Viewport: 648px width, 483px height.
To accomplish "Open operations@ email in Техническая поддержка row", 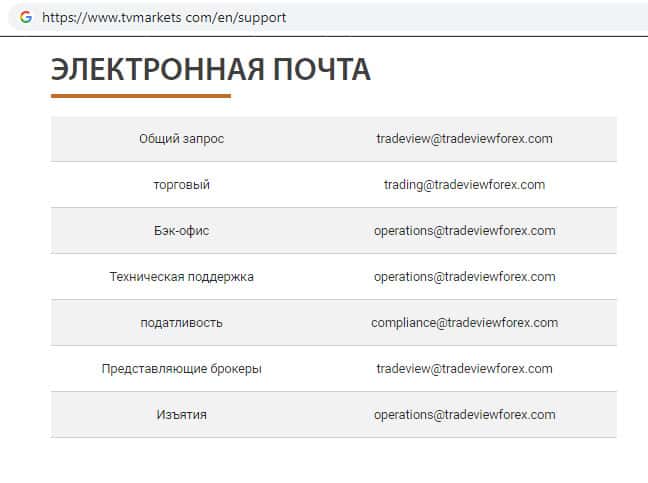I will pyautogui.click(x=465, y=277).
